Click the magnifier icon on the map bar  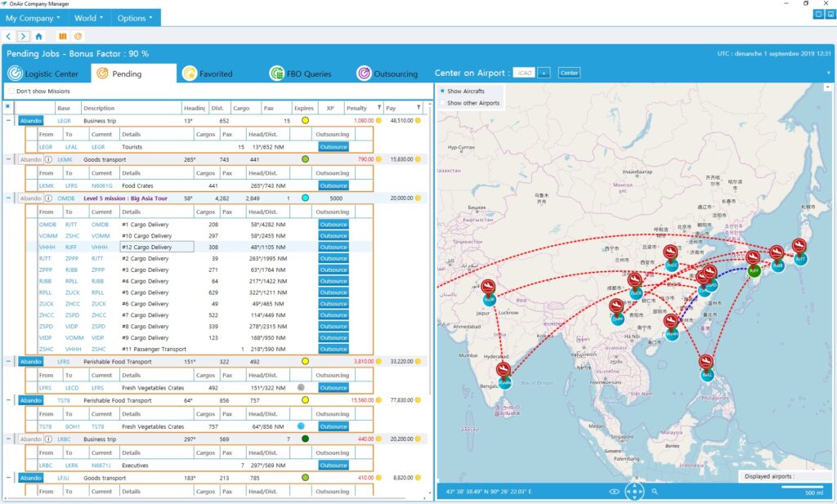[656, 491]
